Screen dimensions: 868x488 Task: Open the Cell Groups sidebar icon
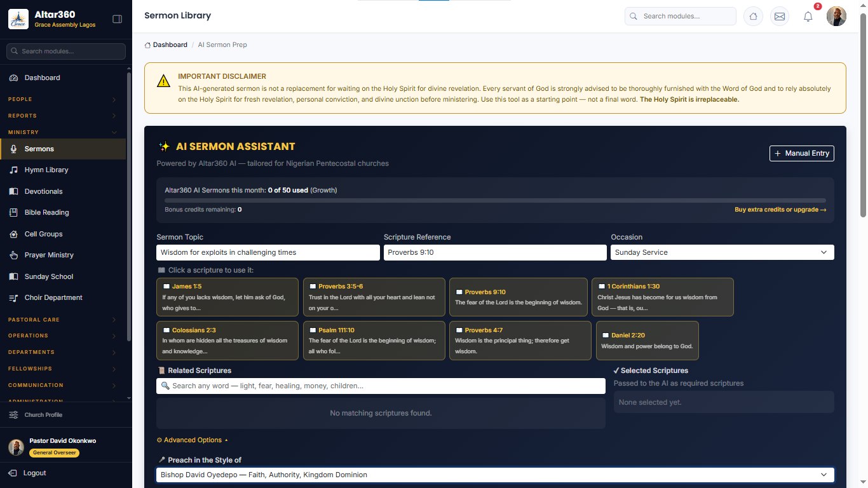pyautogui.click(x=13, y=234)
